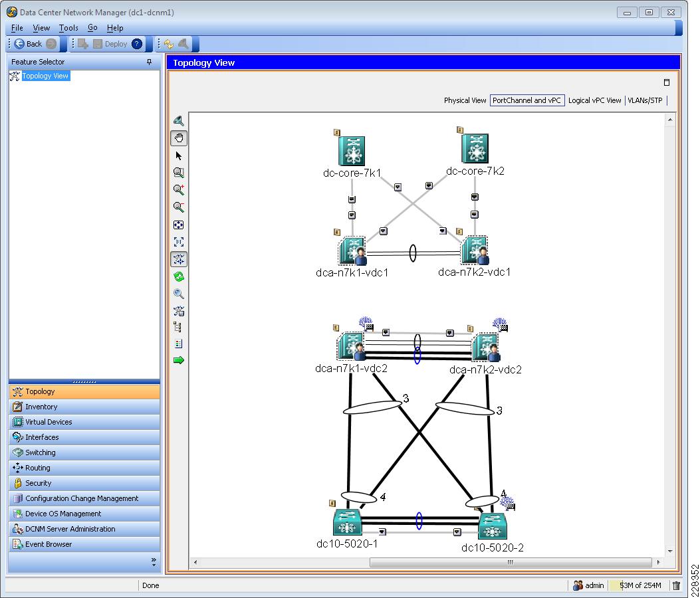Switch to Physical View
700x598 pixels.
click(465, 100)
